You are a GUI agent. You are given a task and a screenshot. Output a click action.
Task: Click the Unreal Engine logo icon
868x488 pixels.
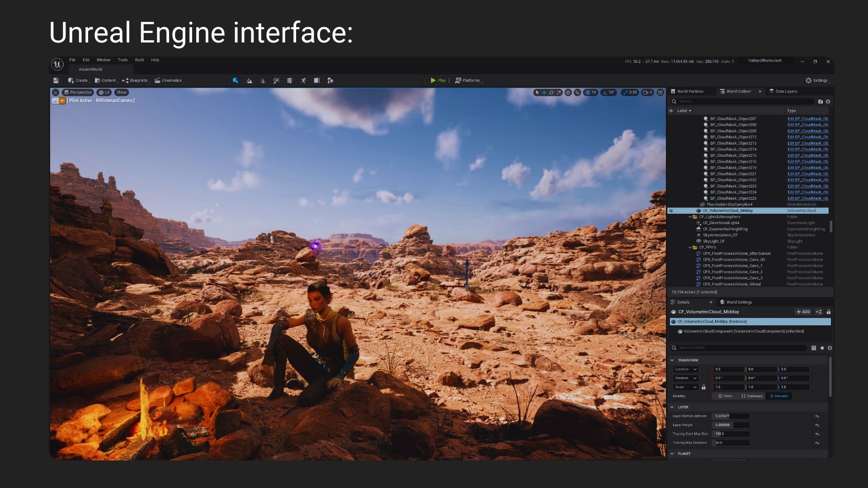pos(57,65)
